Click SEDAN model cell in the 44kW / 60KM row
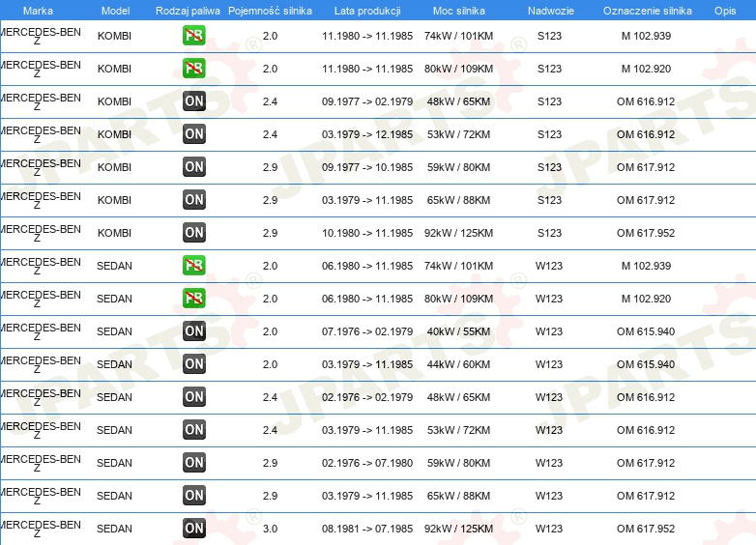 pos(114,364)
